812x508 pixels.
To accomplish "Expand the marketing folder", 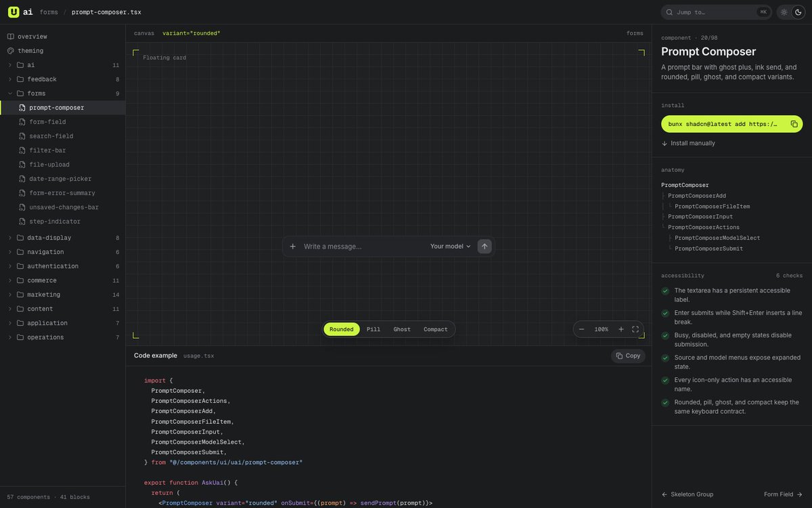I will [x=62, y=295].
